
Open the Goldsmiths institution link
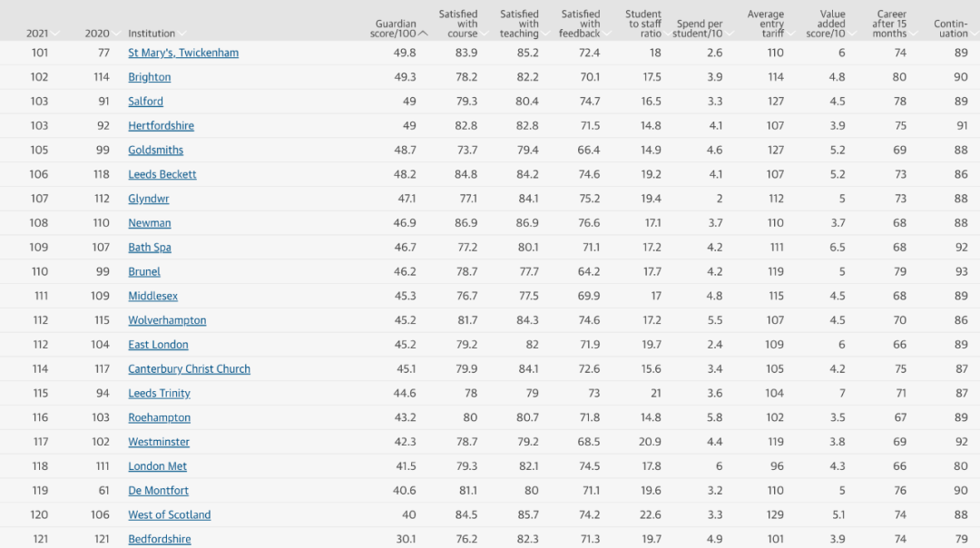tap(156, 150)
